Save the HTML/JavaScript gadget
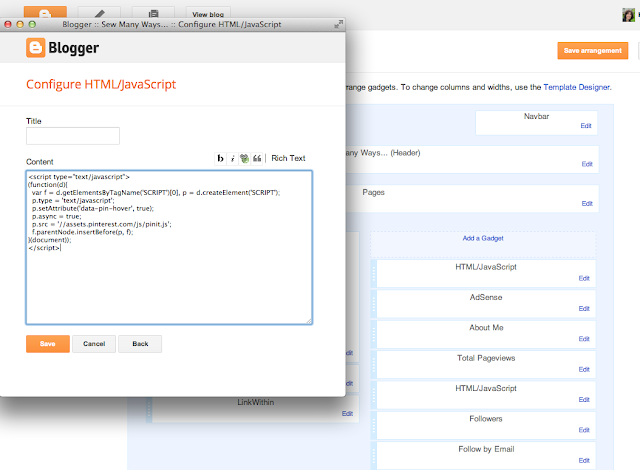 (48, 344)
